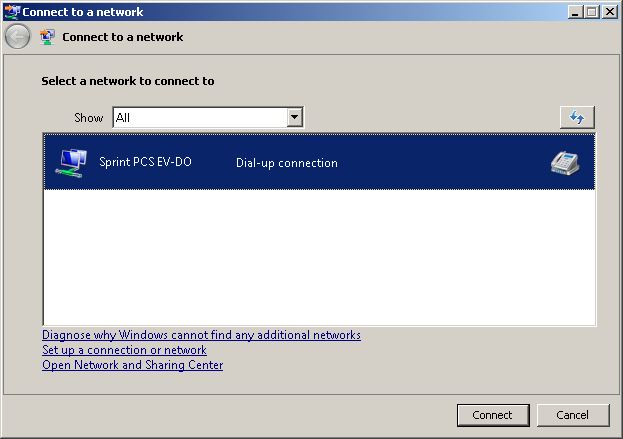Click the refresh network list button
Viewport: 623px width, 439px height.
[577, 117]
